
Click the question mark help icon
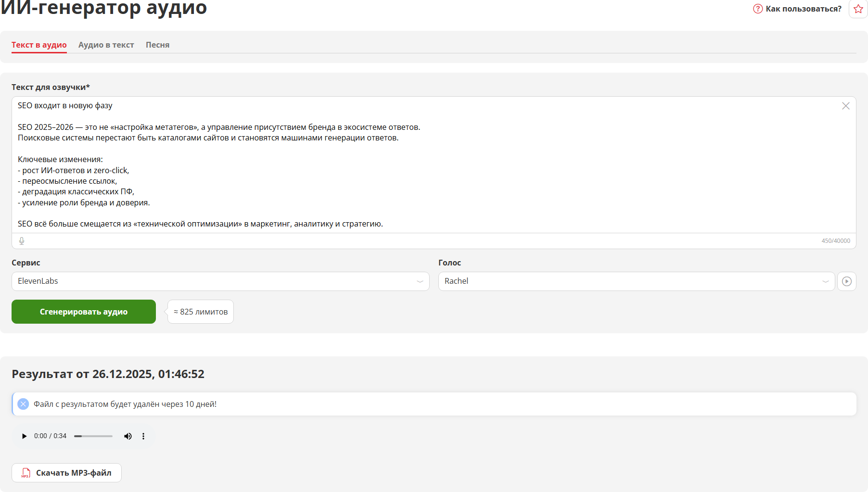click(758, 9)
